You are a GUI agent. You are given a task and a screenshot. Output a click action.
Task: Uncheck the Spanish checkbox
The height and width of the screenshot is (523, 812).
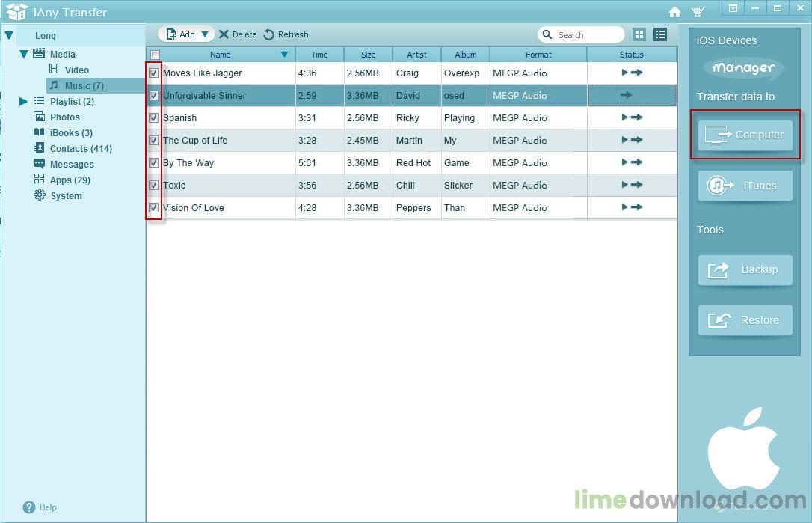coord(154,117)
